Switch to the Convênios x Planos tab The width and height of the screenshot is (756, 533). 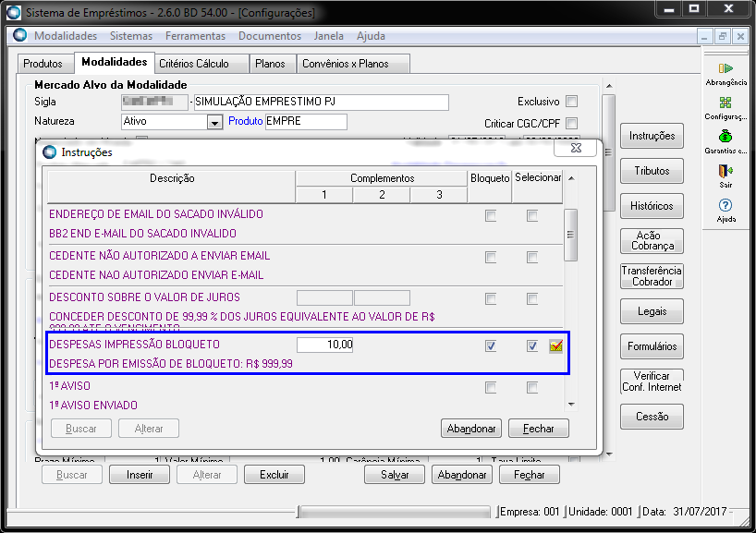pos(353,64)
